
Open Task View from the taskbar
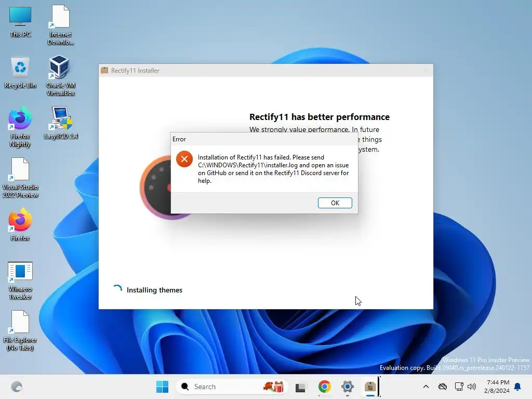tap(300, 387)
